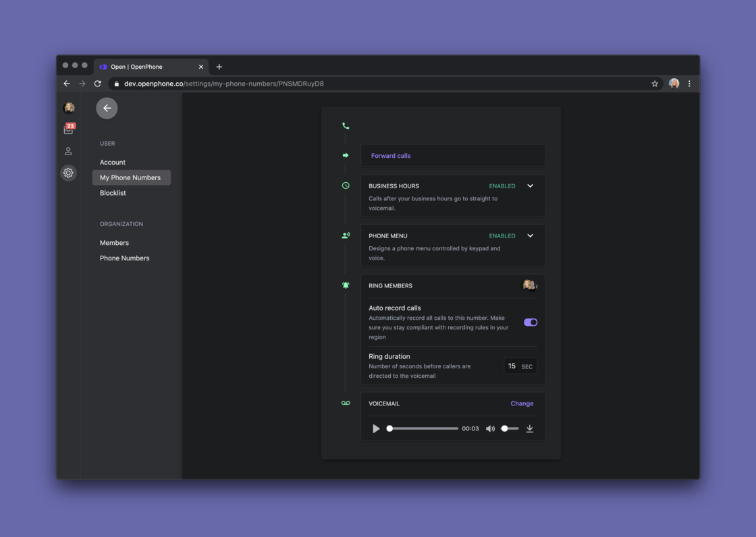This screenshot has width=756, height=537.
Task: Click the PHONE MENU heading
Action: coord(388,235)
